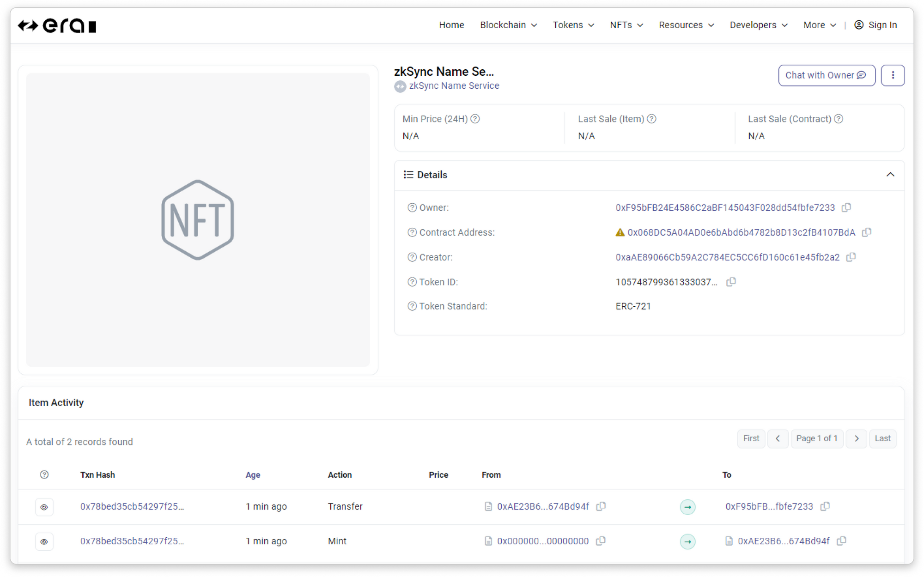Open the three-dot options menu
Screen dimensions: 924x577
click(x=892, y=75)
